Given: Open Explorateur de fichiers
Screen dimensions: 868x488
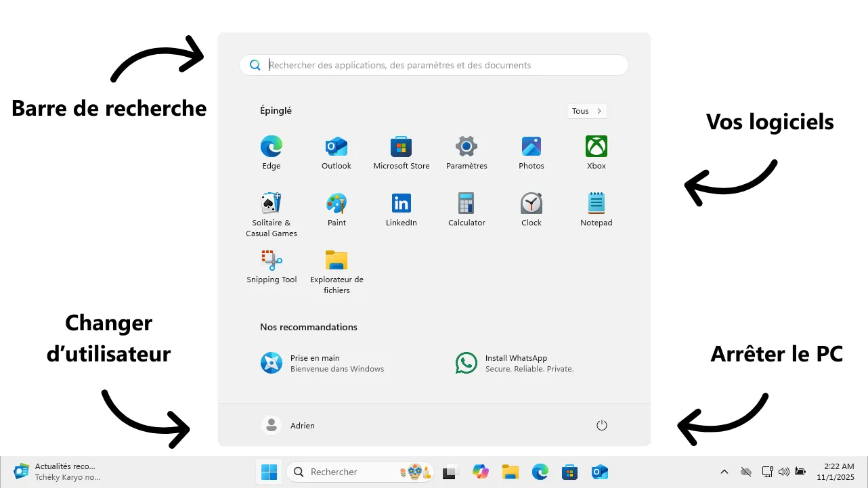Looking at the screenshot, I should (336, 259).
